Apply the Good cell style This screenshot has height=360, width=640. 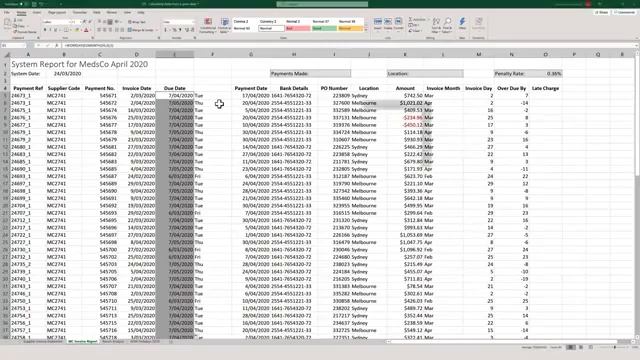(324, 29)
